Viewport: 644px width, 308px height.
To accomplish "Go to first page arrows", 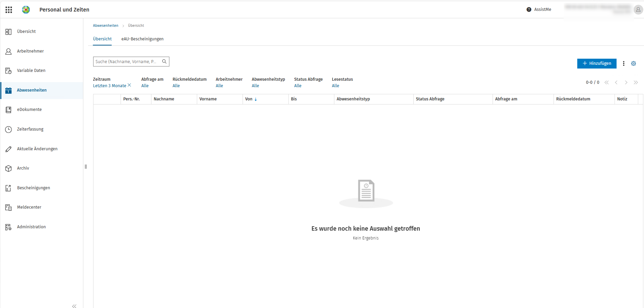I will (607, 82).
